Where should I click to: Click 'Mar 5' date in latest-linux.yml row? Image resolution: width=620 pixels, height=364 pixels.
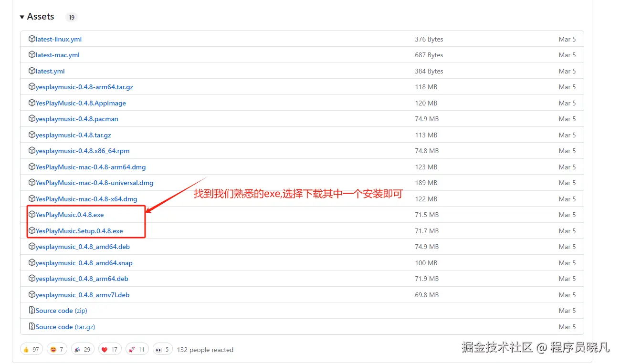(x=567, y=39)
